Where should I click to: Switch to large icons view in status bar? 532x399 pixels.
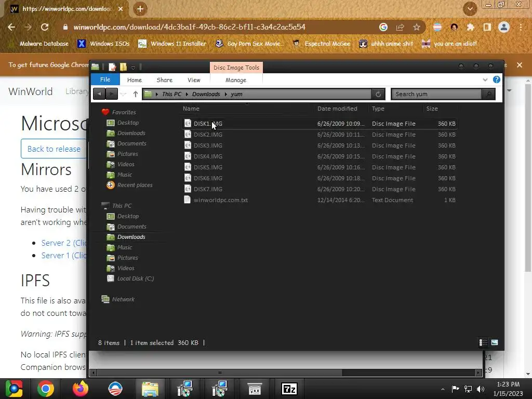tap(495, 343)
